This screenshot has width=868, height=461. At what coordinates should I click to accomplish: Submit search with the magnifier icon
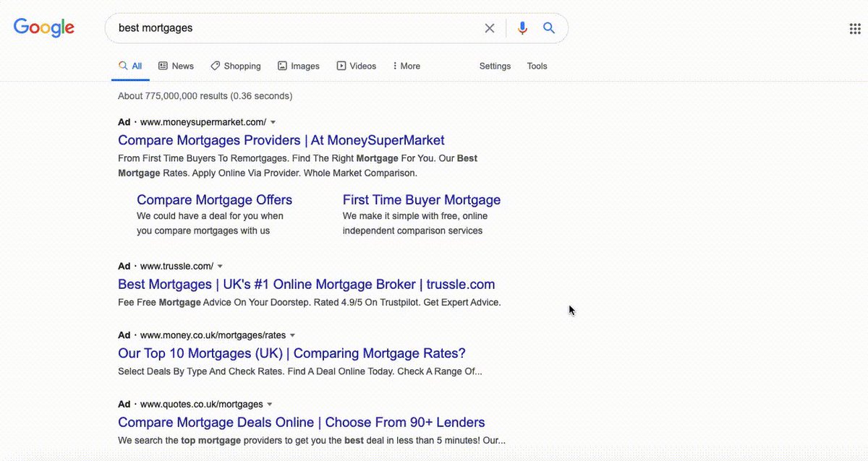549,28
